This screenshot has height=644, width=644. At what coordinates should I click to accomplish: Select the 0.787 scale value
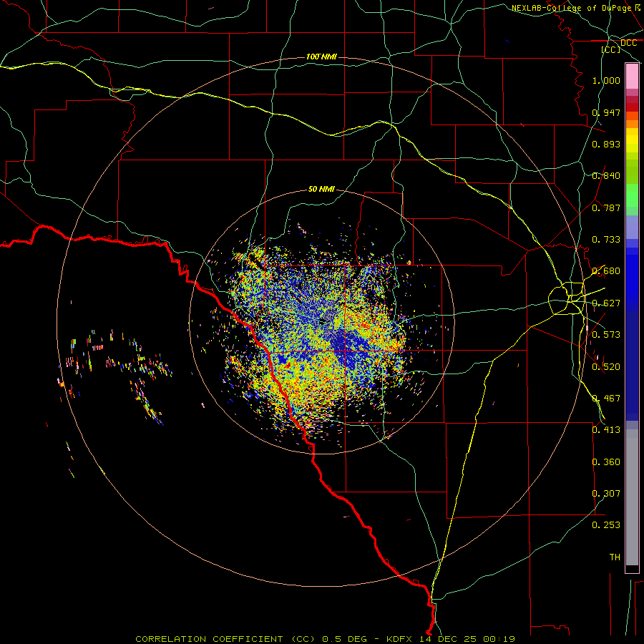coord(606,208)
